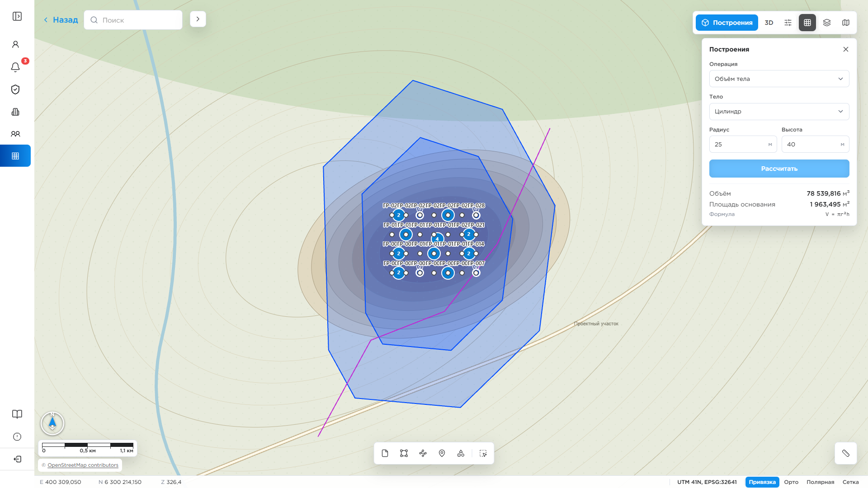Open the info circle icon

coord(17,436)
